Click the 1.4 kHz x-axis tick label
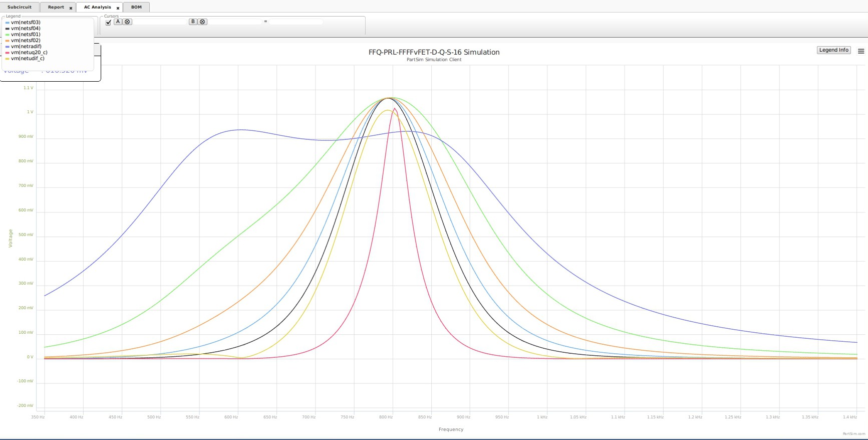Viewport: 868px width, 440px height. click(x=849, y=417)
